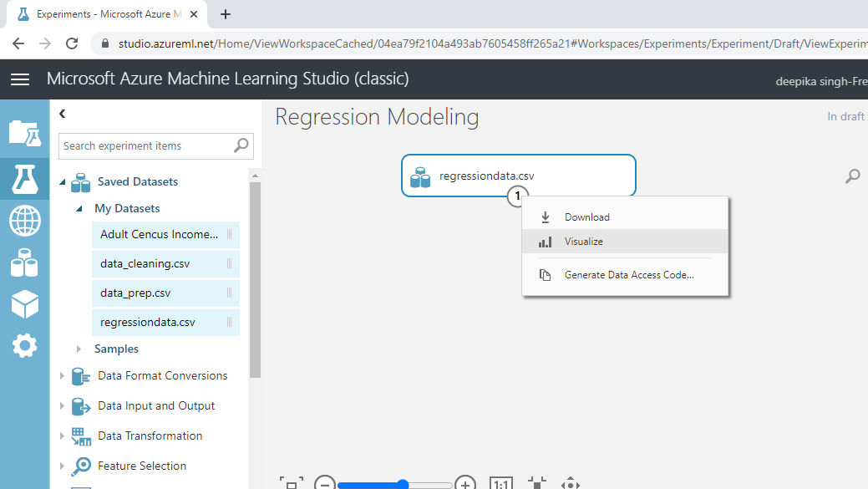Click the Data Transformation category label
Image resolution: width=868 pixels, height=489 pixels.
click(150, 436)
